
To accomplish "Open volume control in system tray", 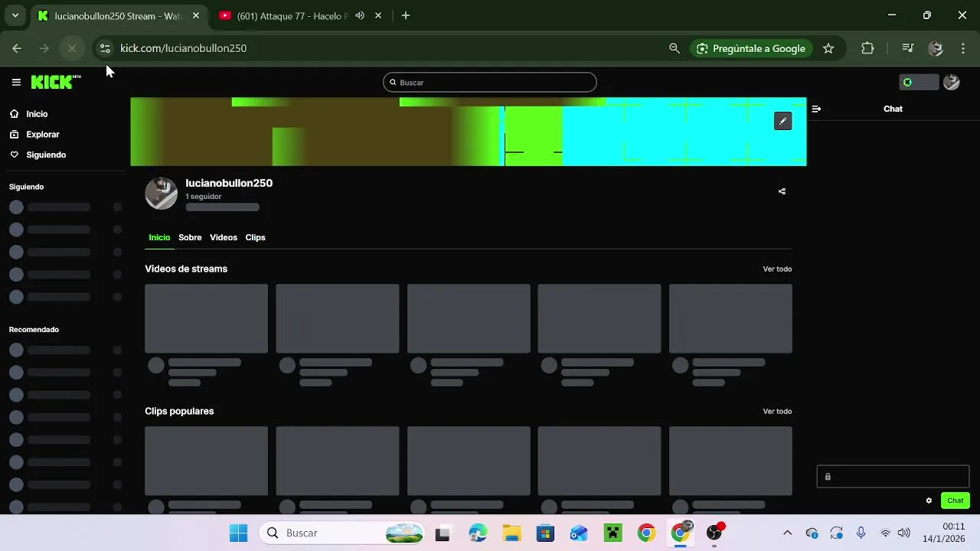I will point(904,533).
